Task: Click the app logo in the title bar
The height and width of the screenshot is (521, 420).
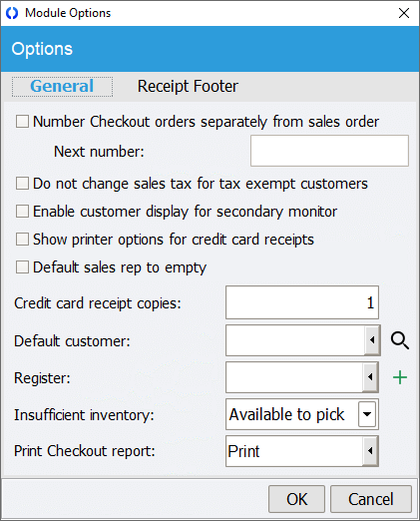Action: 12,13
